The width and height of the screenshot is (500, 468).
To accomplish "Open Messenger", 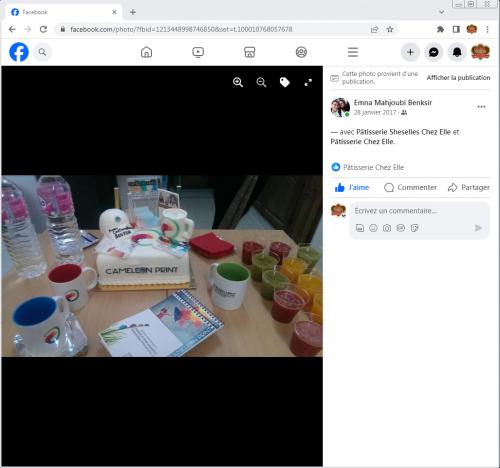I will (433, 52).
